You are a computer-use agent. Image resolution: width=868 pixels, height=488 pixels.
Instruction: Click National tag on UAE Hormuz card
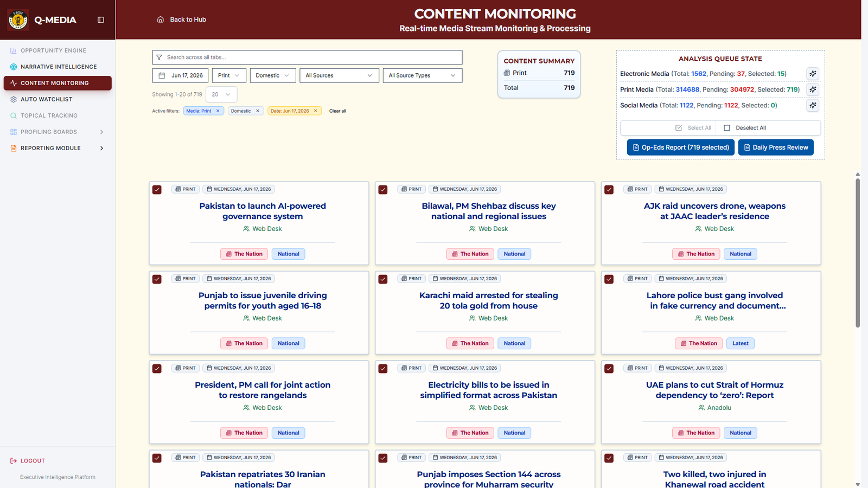[741, 433]
